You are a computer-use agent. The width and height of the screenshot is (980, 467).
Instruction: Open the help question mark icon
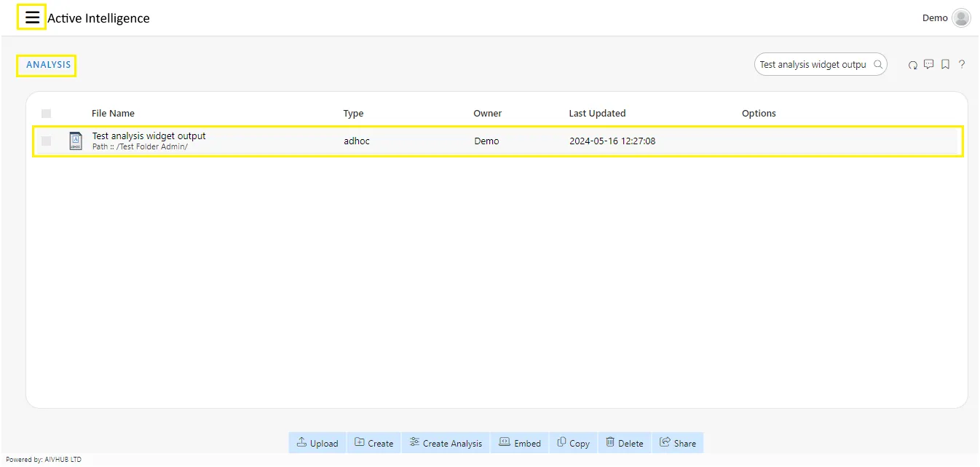[962, 64]
